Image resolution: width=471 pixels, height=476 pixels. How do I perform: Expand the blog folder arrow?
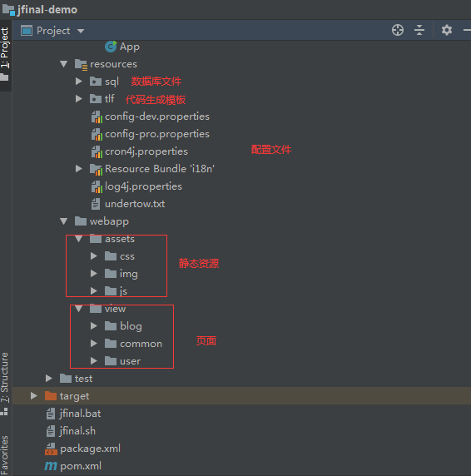click(x=94, y=326)
